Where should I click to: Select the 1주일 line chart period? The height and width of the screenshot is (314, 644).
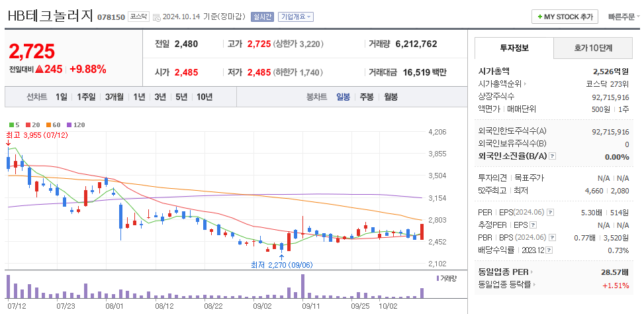pos(86,97)
